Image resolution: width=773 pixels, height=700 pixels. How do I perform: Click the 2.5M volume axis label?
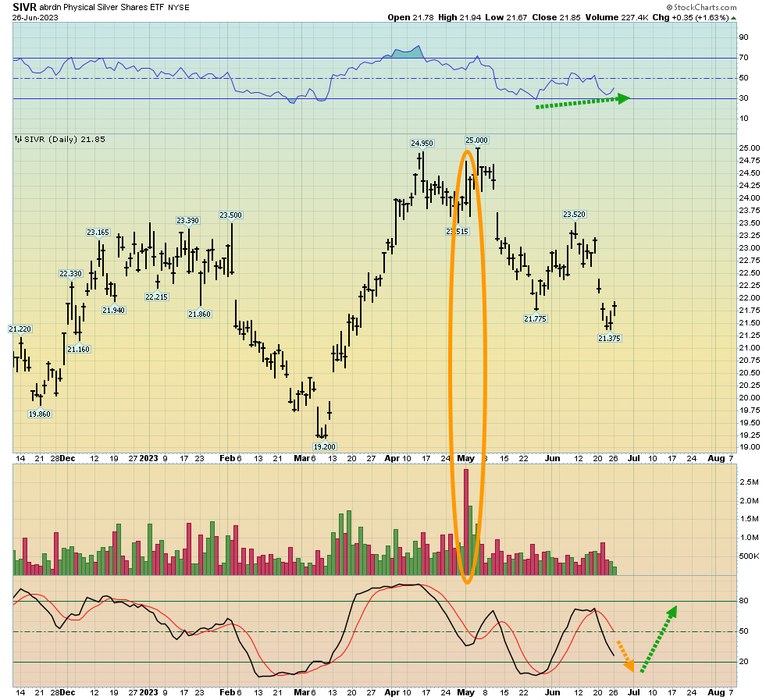[749, 481]
